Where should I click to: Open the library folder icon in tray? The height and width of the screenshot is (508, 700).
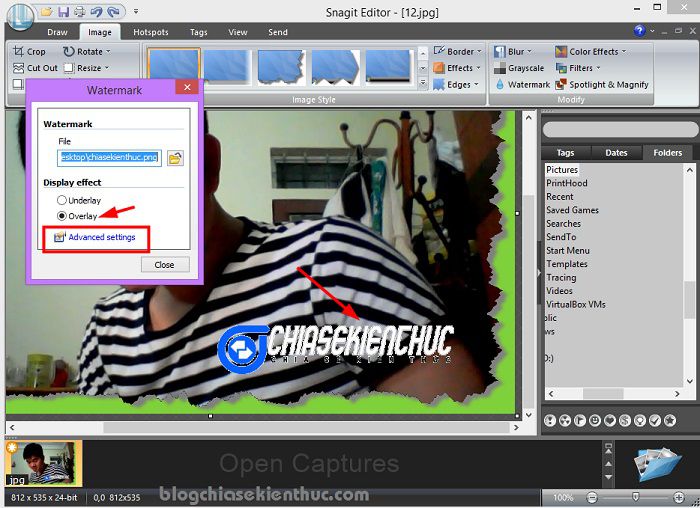coord(657,464)
